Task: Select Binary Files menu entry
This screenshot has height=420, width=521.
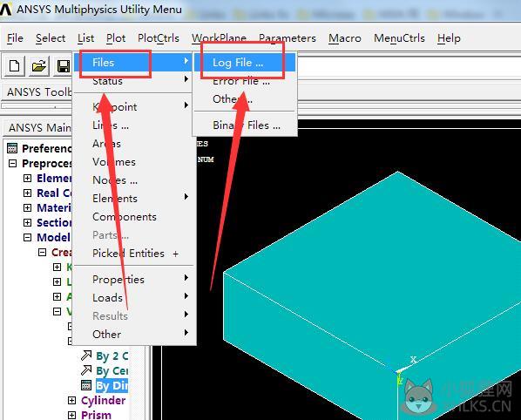Action: click(247, 125)
